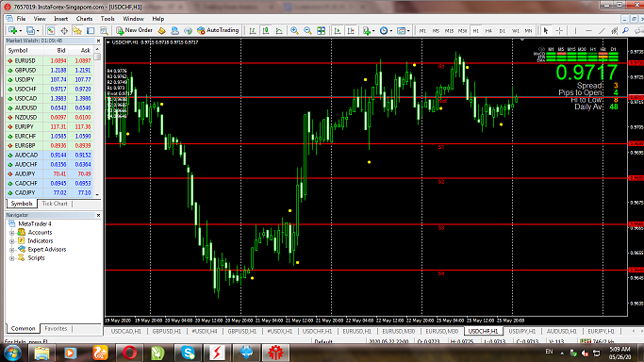This screenshot has height=362, width=644.
Task: Open the Indicators list icon
Action: (367, 31)
